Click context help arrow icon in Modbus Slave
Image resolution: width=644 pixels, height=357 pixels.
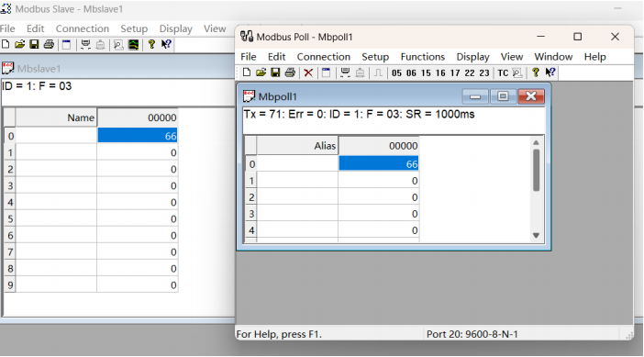point(166,44)
